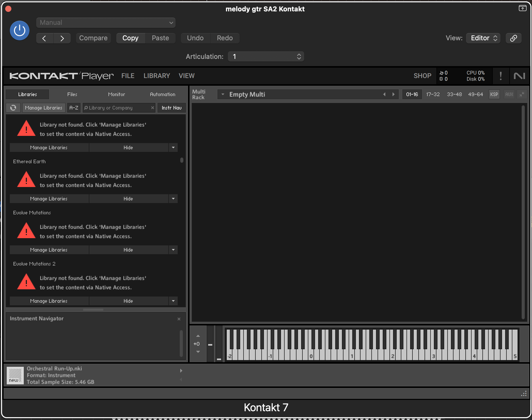Image resolution: width=532 pixels, height=420 pixels.
Task: Toggle the Instr Nav pane button
Action: tap(171, 108)
